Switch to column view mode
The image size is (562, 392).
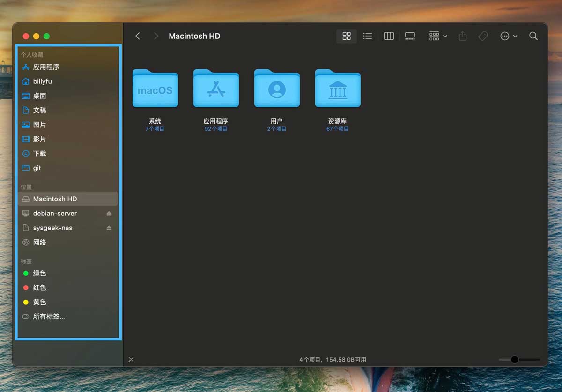(389, 36)
